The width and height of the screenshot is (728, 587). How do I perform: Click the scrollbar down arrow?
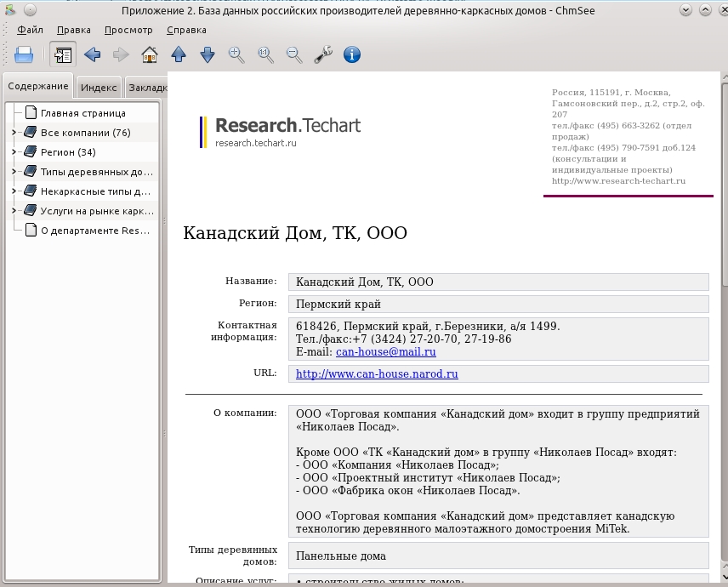[725, 577]
